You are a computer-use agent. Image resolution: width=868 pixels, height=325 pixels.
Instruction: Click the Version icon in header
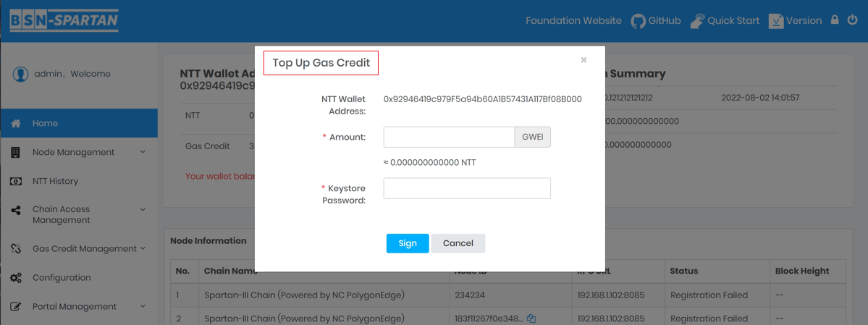point(776,21)
